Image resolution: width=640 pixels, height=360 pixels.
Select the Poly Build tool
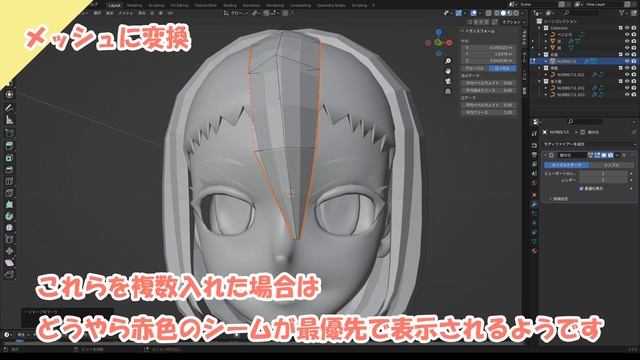coord(9,204)
